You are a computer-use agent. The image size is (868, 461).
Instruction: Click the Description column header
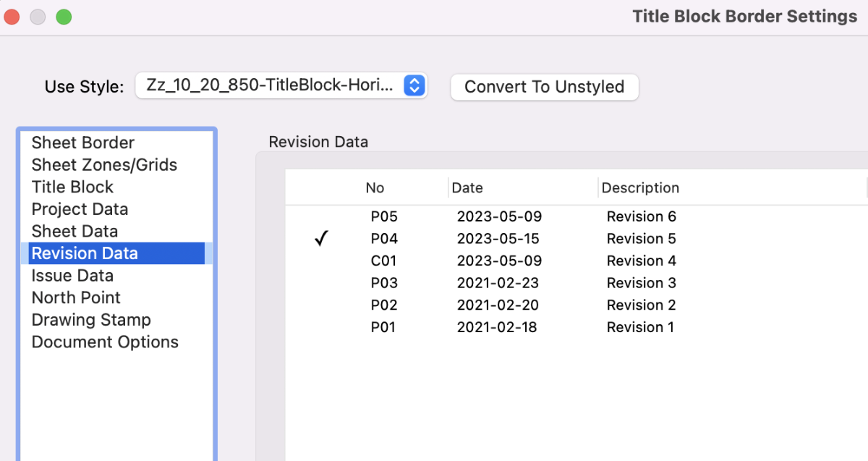click(640, 187)
